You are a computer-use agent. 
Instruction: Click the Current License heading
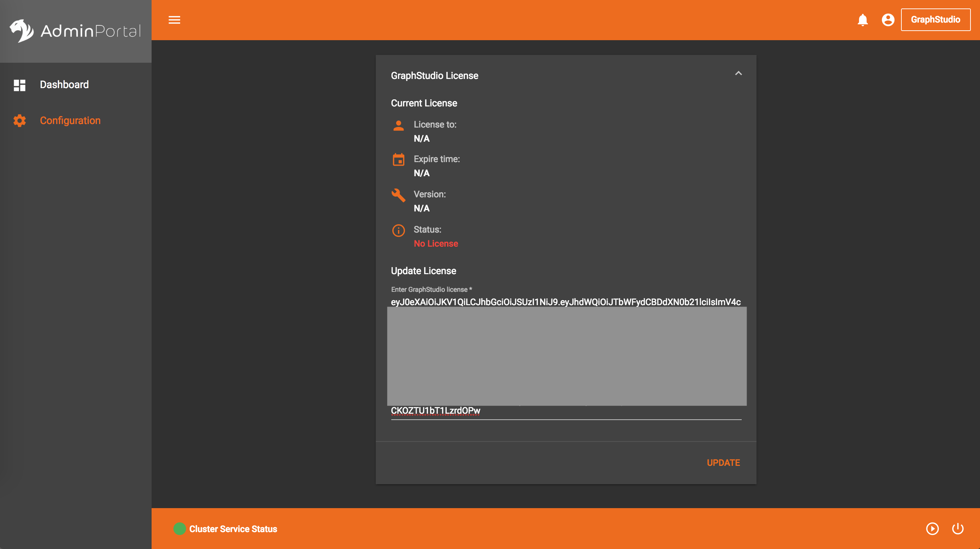coord(424,103)
